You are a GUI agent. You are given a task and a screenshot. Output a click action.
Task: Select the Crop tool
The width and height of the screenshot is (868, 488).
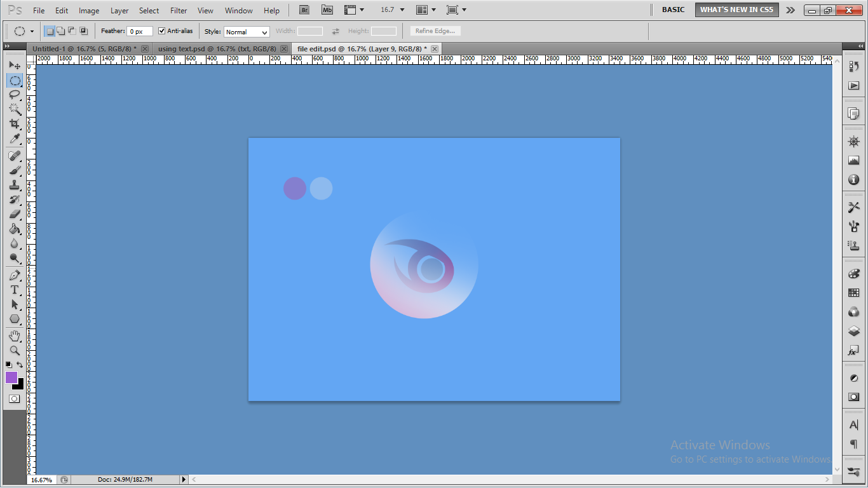coord(14,124)
